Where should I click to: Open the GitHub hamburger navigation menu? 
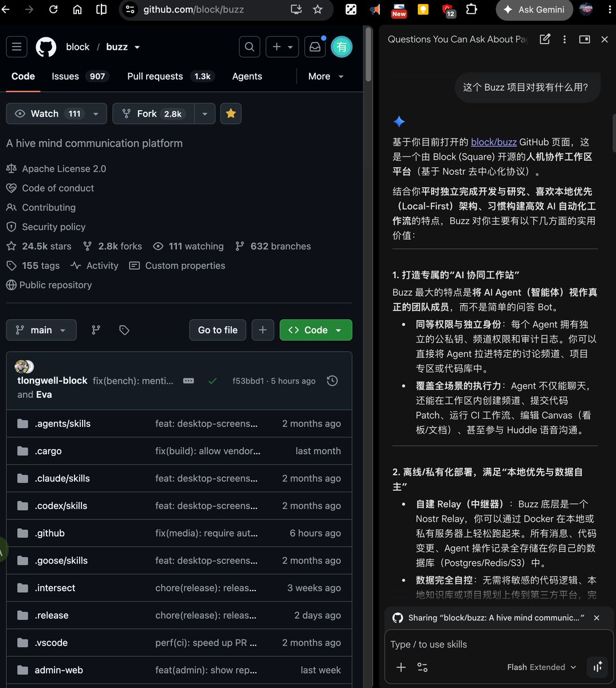pyautogui.click(x=17, y=47)
